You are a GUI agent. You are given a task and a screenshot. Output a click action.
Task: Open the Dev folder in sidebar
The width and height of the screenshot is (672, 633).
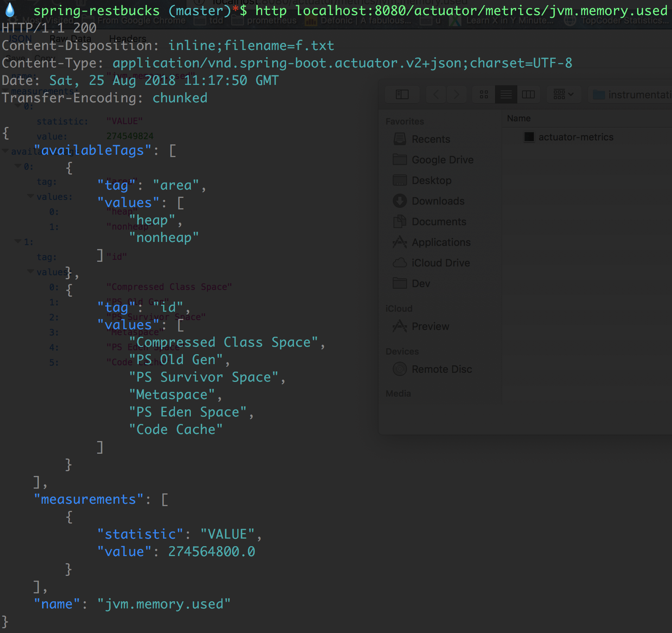tap(420, 284)
